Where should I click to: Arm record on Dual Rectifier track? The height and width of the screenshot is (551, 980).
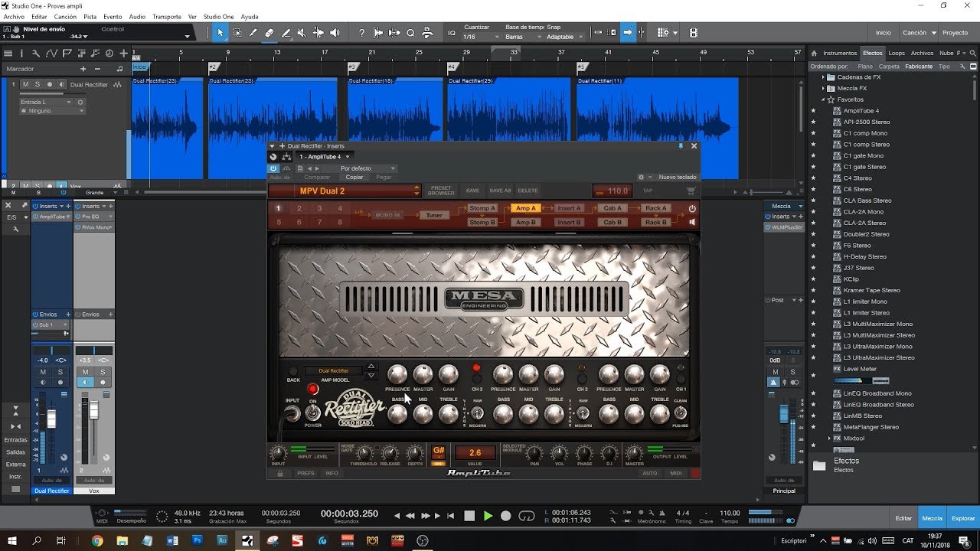point(50,84)
